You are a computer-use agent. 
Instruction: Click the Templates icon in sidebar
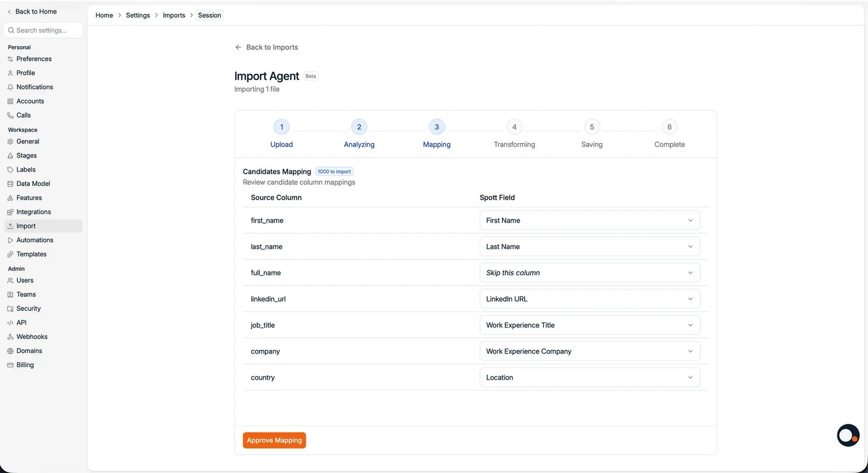click(x=10, y=255)
